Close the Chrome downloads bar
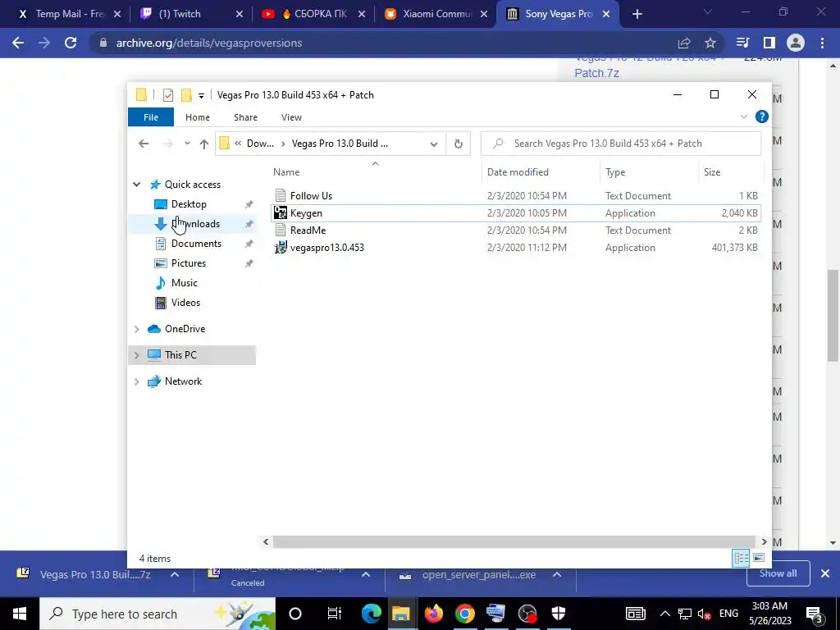The width and height of the screenshot is (840, 630). [x=825, y=573]
